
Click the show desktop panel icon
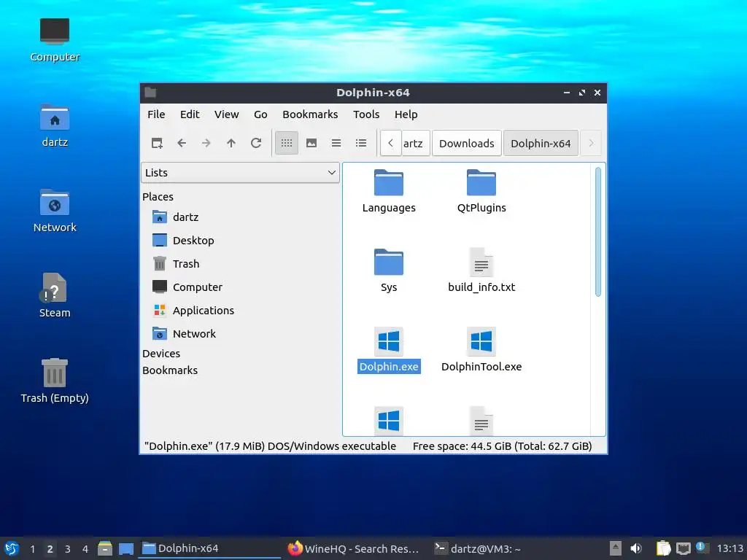[126, 548]
